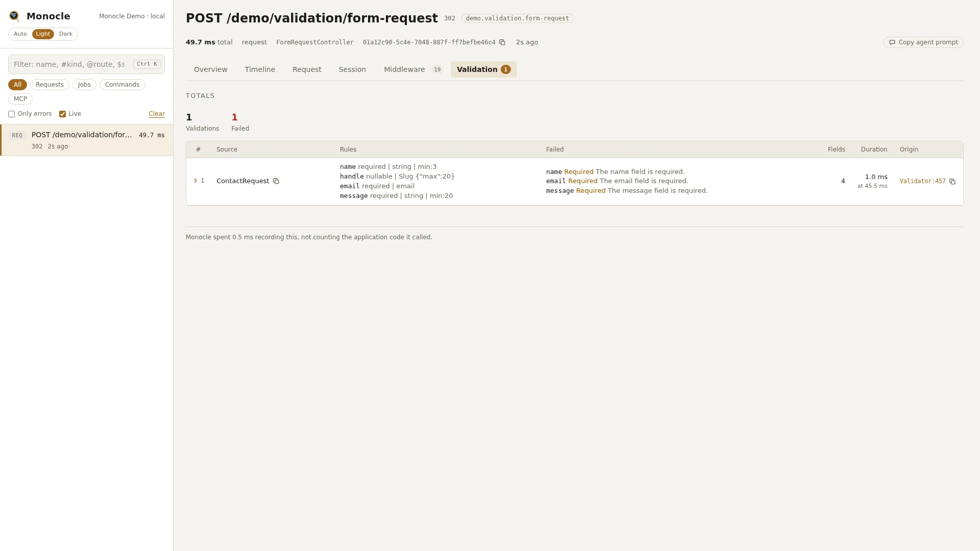Click the Monocle Demo · local label
980x551 pixels.
click(x=132, y=16)
